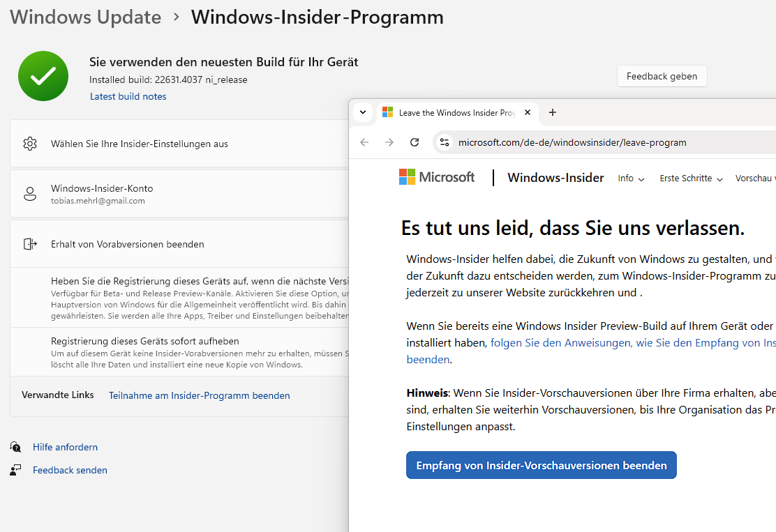Click the site information icon in address bar

(x=445, y=142)
